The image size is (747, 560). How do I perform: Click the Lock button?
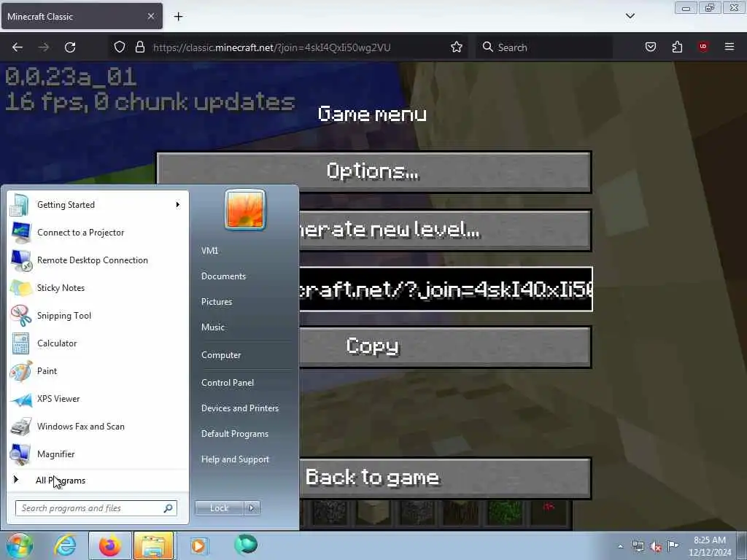click(219, 508)
